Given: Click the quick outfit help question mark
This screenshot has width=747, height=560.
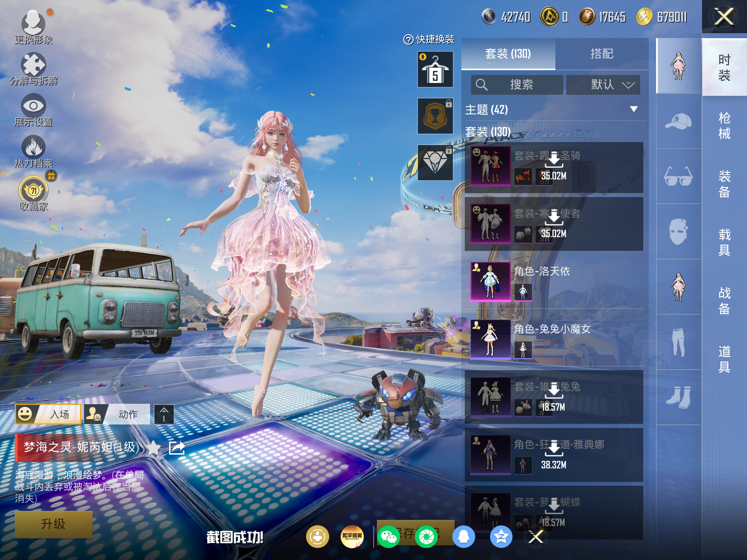Looking at the screenshot, I should (x=408, y=40).
